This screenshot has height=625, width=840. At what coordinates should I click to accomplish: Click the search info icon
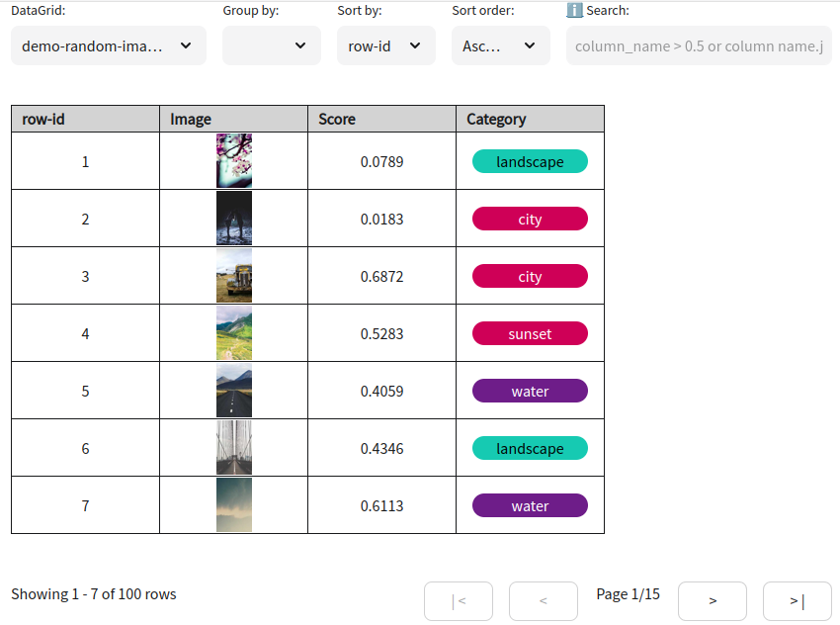point(574,10)
